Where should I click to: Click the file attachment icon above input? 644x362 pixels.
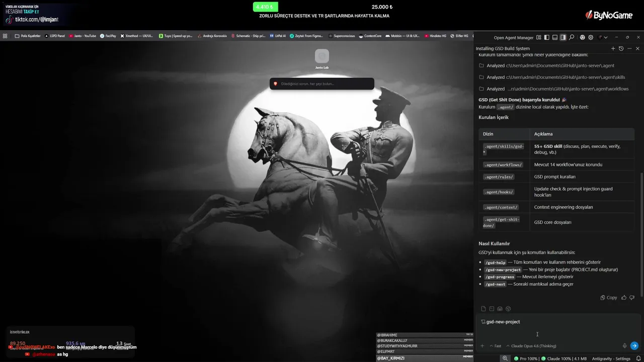pyautogui.click(x=484, y=309)
